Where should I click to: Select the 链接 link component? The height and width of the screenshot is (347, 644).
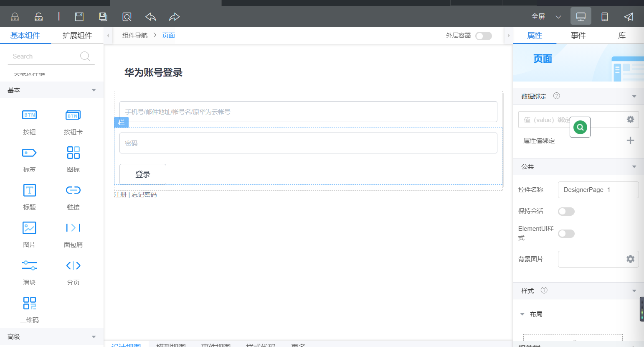click(73, 197)
